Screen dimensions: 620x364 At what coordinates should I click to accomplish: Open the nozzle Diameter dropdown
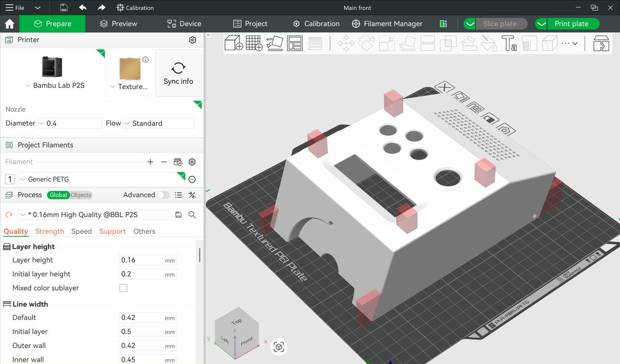click(x=69, y=123)
